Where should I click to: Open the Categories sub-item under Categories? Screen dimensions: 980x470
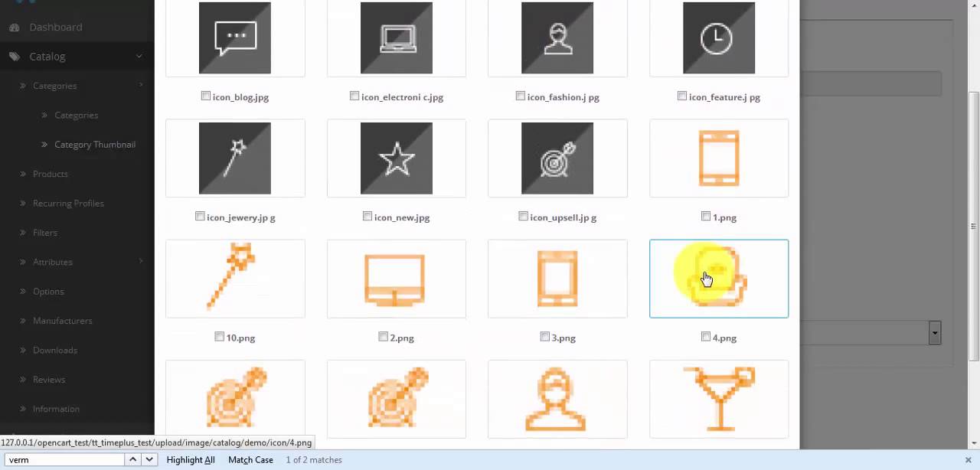[77, 115]
